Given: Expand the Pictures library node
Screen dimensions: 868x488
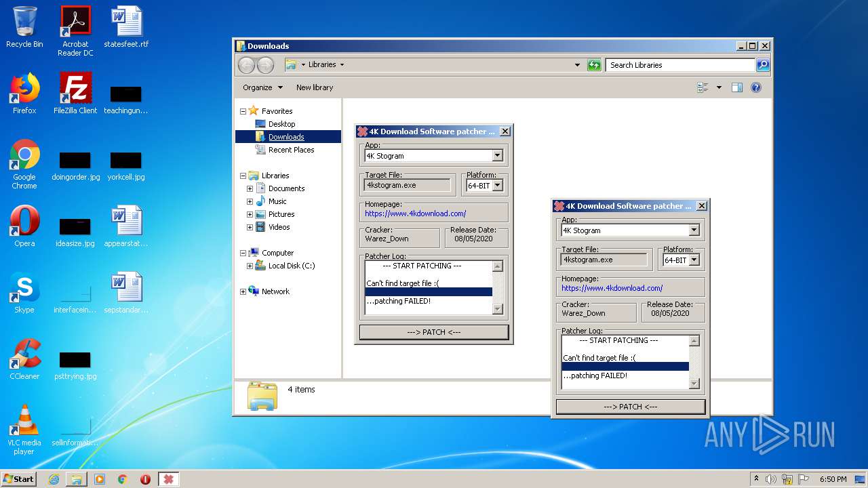Looking at the screenshot, I should pos(250,214).
